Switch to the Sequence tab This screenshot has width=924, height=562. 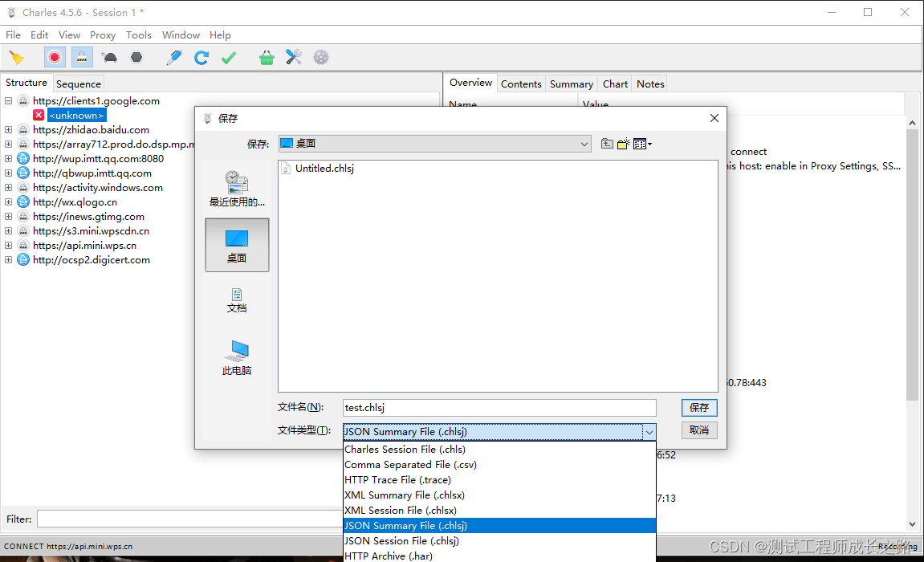tap(78, 83)
